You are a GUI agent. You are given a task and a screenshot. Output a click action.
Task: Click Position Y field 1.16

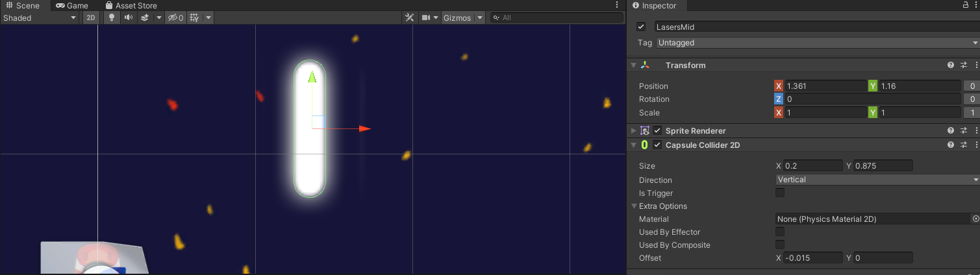click(919, 86)
